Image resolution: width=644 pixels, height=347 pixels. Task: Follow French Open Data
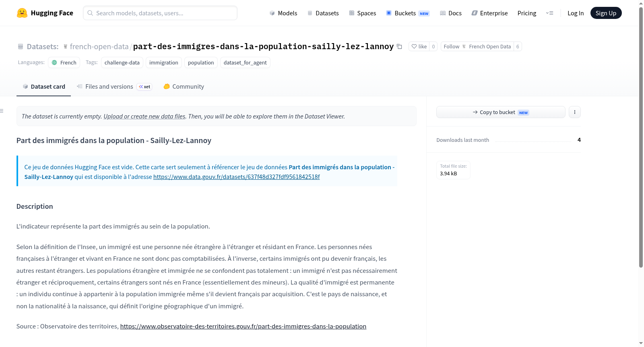coord(477,46)
